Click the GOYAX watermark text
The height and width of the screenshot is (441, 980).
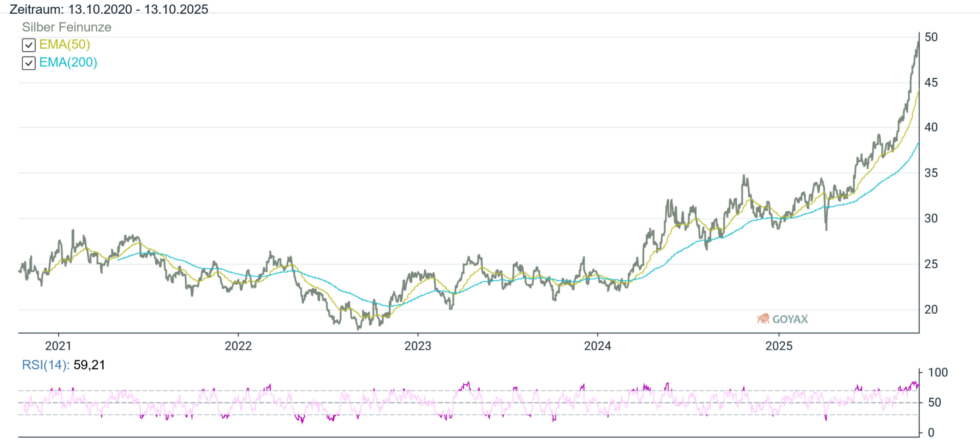coord(790,319)
